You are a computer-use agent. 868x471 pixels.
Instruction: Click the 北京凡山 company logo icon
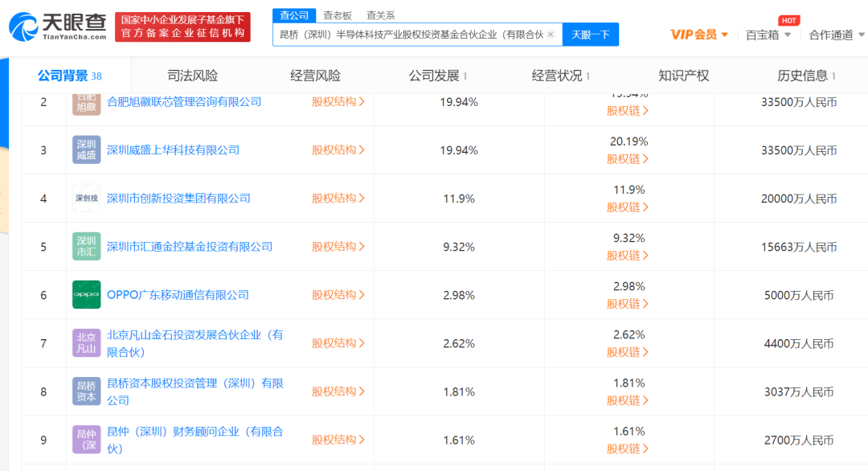tap(86, 343)
